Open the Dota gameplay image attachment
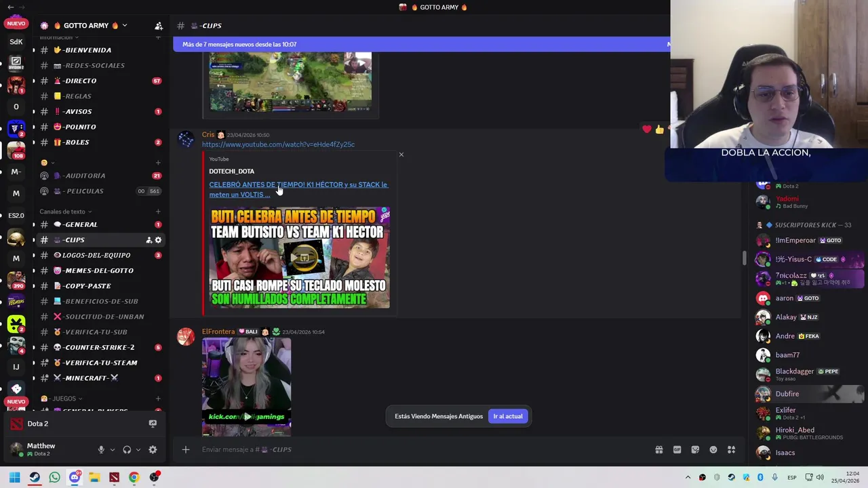Viewport: 868px width, 488px height. tap(290, 83)
